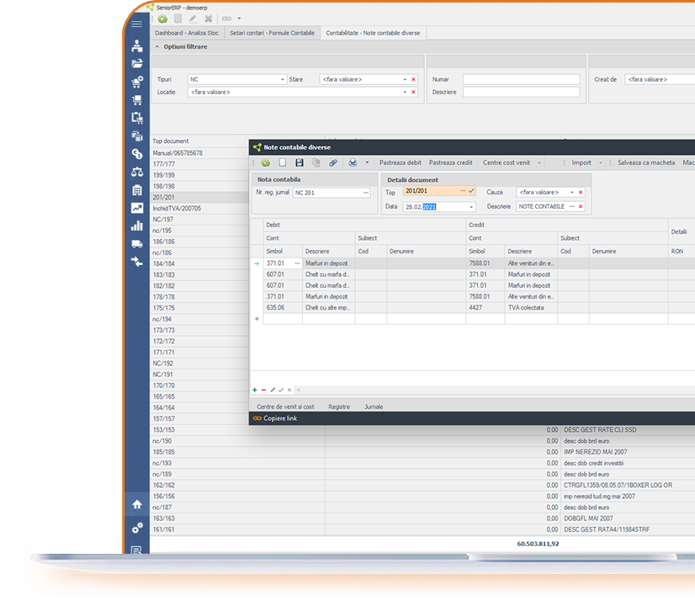The image size is (695, 616).
Task: Click the delivery truck sidebar icon
Action: coord(136,244)
